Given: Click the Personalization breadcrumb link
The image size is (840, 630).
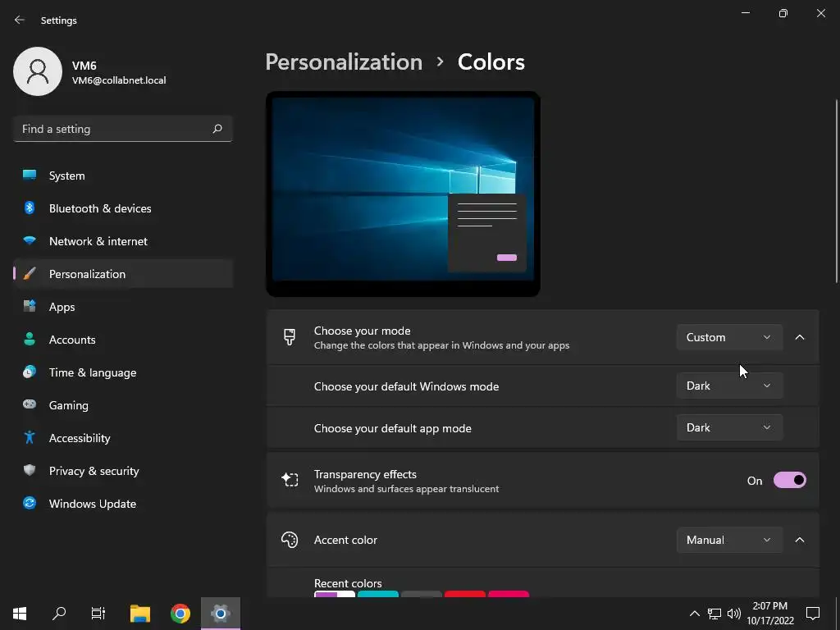Looking at the screenshot, I should click(344, 62).
